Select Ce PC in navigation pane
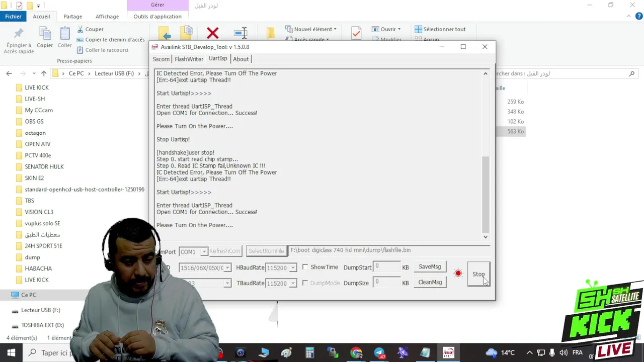The height and width of the screenshot is (362, 644). click(29, 295)
